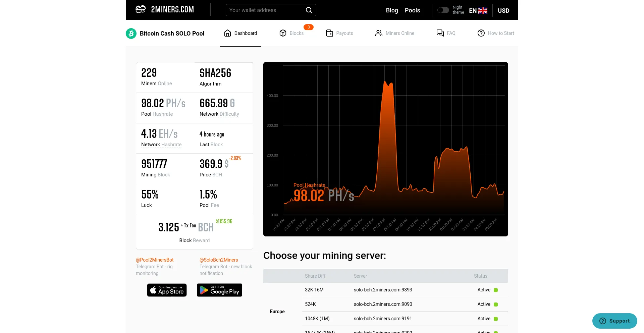Click the 2Miners mascot logo icon
The width and height of the screenshot is (644, 333).
coord(141,9)
